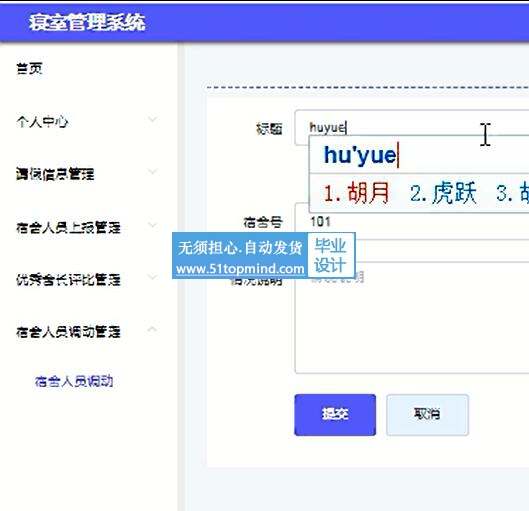Click the 取消 cancel button
The height and width of the screenshot is (511, 529).
tap(427, 415)
